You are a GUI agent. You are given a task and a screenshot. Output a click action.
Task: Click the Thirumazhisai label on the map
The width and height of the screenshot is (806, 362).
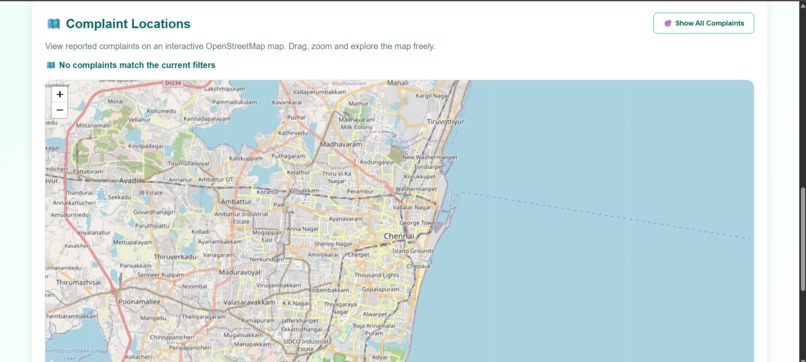click(79, 282)
